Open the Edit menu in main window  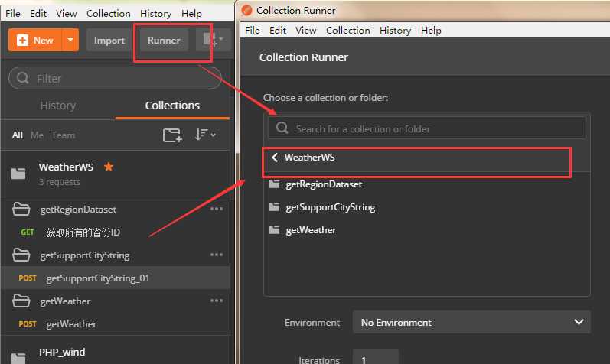point(38,14)
